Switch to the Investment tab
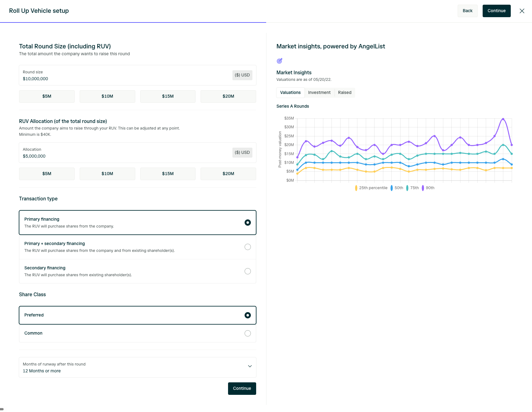The height and width of the screenshot is (412, 532). [x=319, y=93]
